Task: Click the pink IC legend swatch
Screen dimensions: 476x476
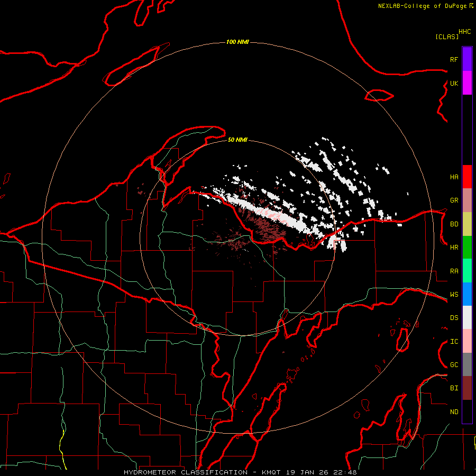Action: pyautogui.click(x=467, y=341)
